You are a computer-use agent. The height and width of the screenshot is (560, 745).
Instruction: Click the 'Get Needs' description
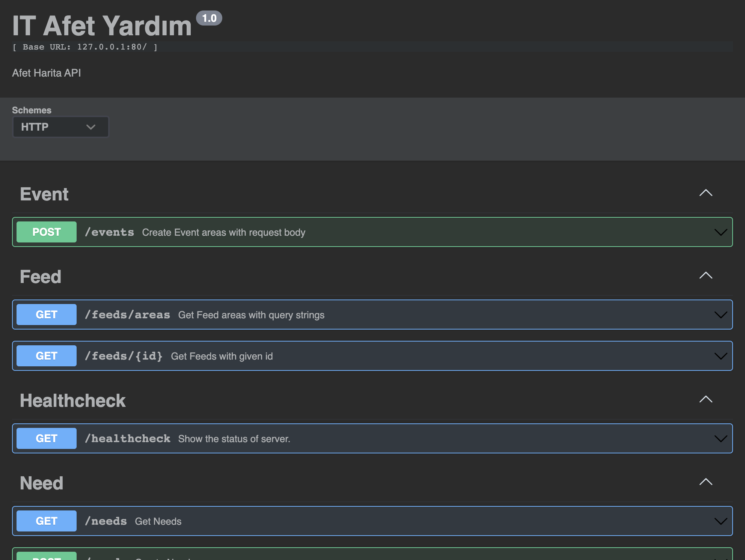click(x=158, y=521)
